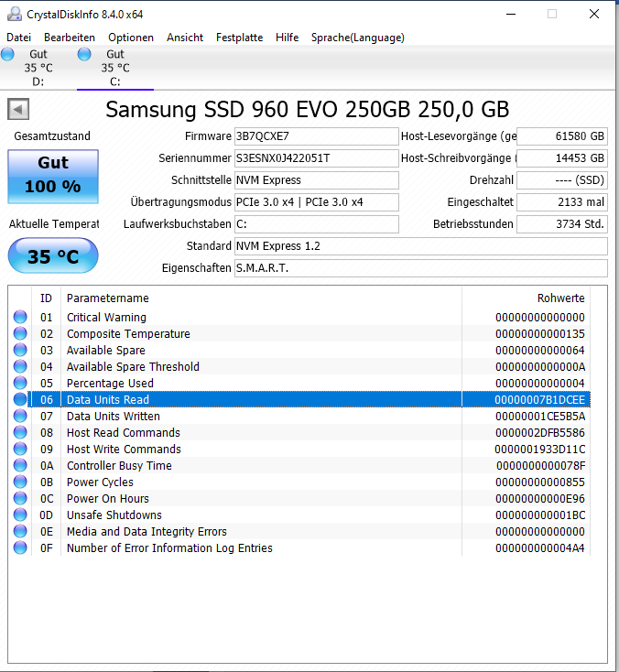
Task: Click the Parametername column header
Action: 262,298
